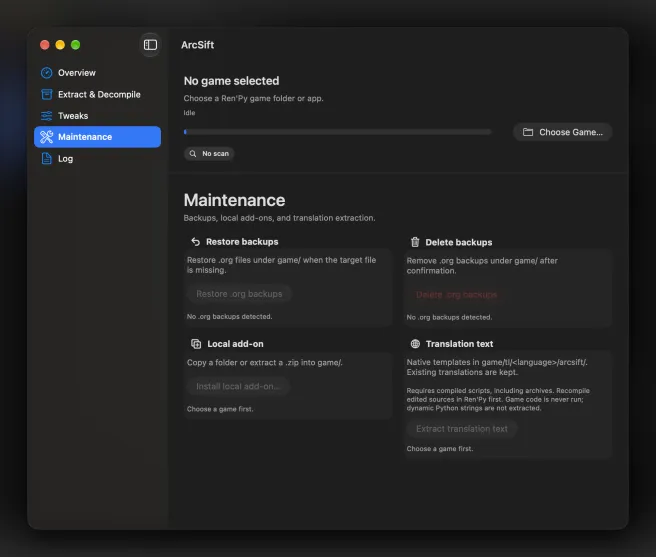Click the Local add-on section title
Image resolution: width=656 pixels, height=557 pixels.
coord(235,344)
